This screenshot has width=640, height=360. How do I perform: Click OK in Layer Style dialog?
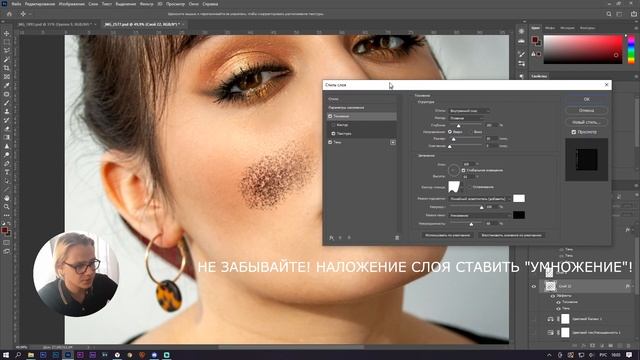tap(587, 99)
